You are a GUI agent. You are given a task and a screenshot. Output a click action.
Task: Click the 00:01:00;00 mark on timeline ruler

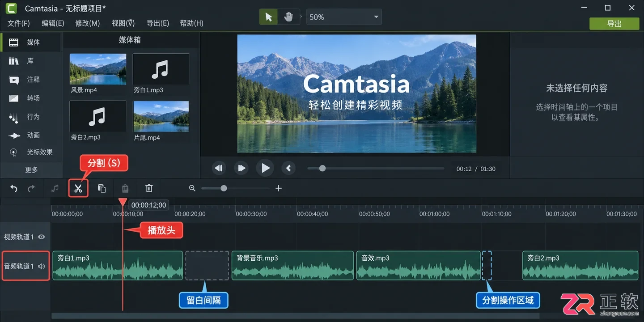point(434,214)
